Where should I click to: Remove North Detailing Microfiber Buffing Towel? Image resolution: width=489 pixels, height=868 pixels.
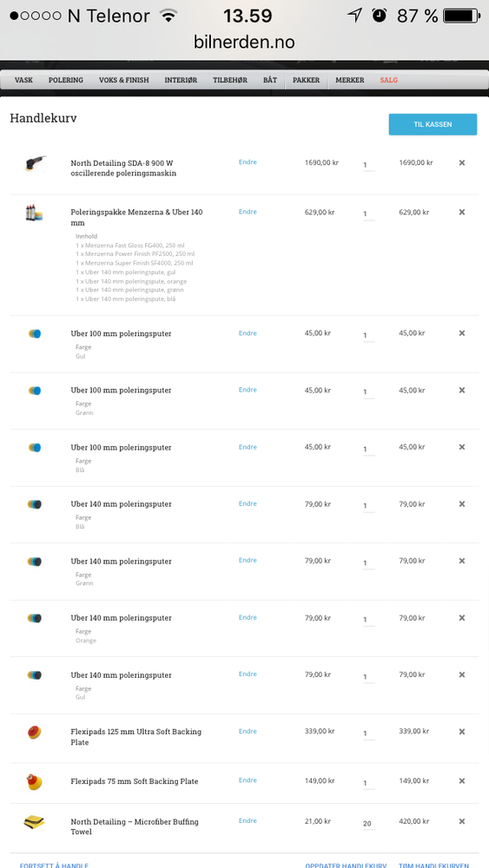462,821
